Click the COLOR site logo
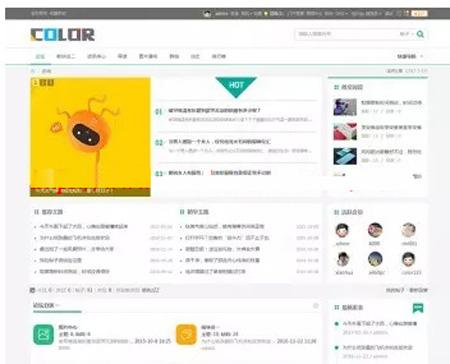The width and height of the screenshot is (450, 364). pyautogui.click(x=62, y=35)
